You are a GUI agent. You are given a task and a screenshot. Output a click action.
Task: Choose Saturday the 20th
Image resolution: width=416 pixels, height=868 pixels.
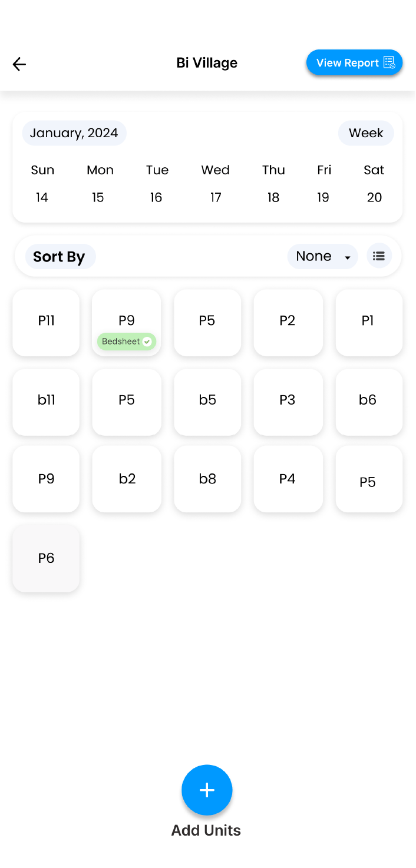click(x=374, y=197)
